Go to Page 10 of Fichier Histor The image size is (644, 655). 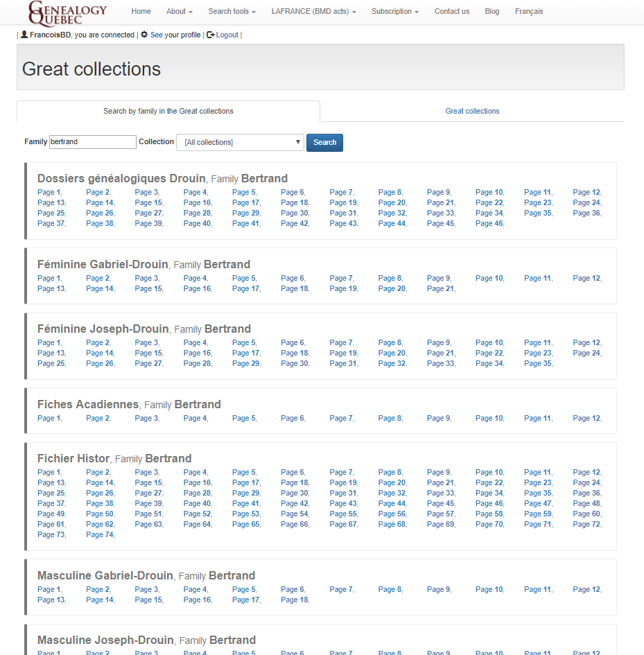[489, 472]
